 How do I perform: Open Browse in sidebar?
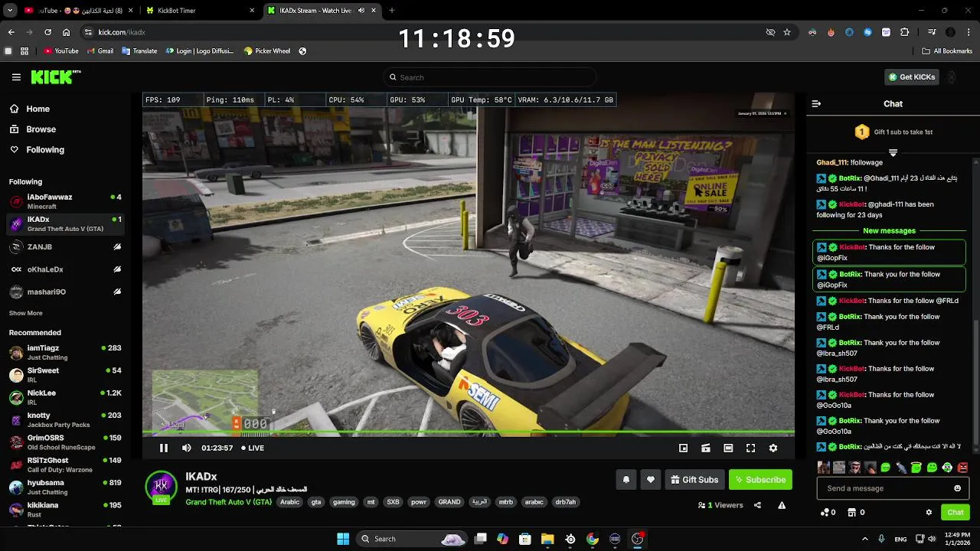pos(33,129)
